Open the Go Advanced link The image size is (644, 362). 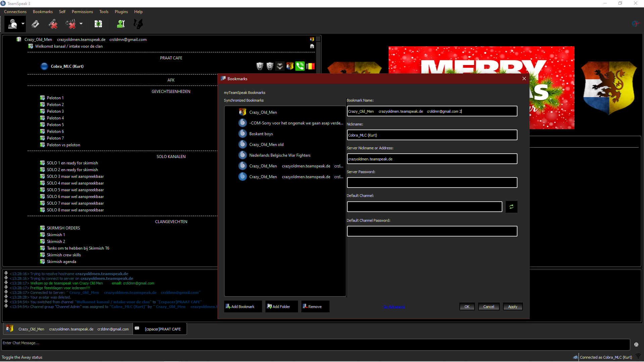click(394, 307)
